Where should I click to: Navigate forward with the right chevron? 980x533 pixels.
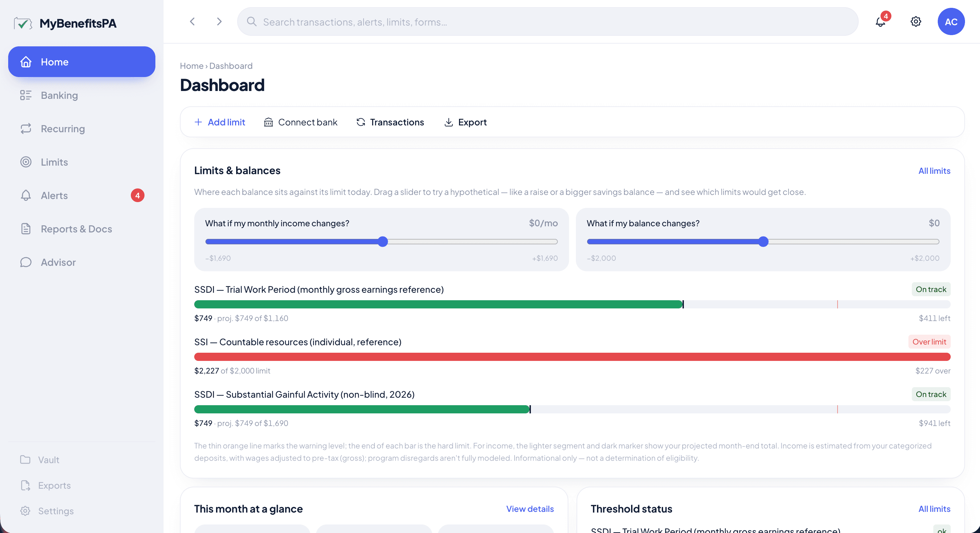(x=219, y=21)
